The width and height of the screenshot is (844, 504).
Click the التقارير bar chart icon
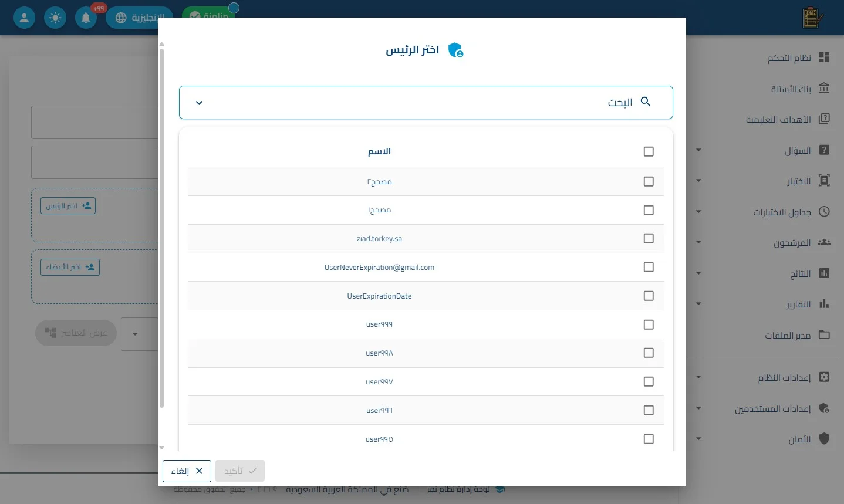coord(824,303)
